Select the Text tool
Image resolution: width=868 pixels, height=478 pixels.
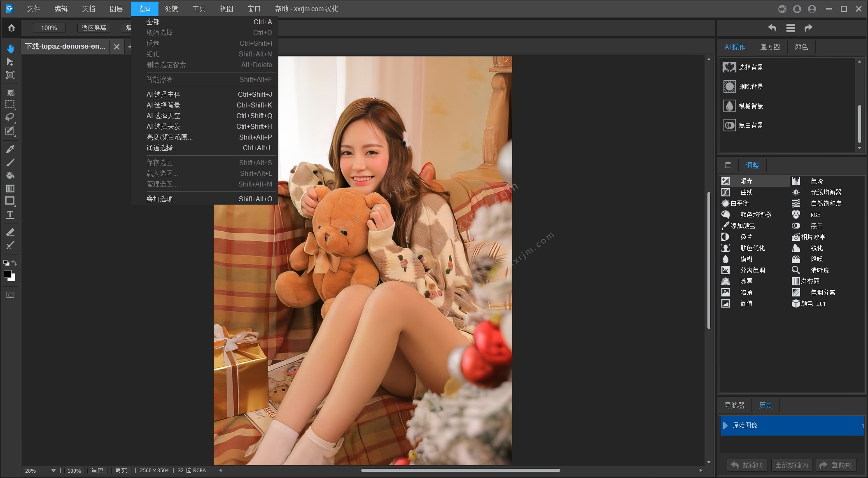click(10, 215)
